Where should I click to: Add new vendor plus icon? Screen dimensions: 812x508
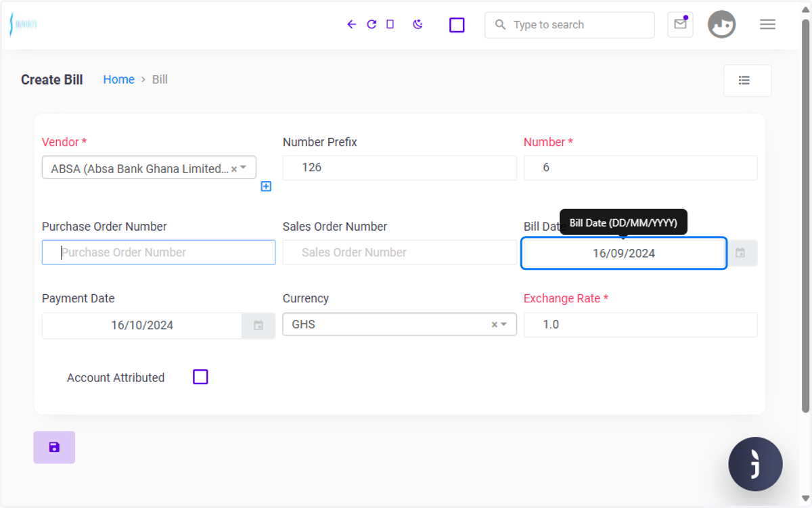click(266, 186)
